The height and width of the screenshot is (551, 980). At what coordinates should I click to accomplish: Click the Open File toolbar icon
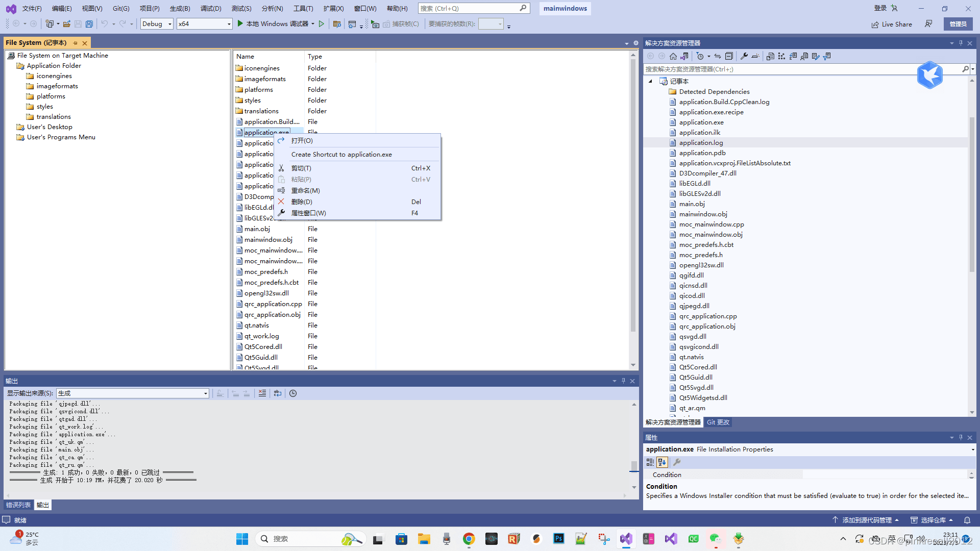(x=67, y=24)
